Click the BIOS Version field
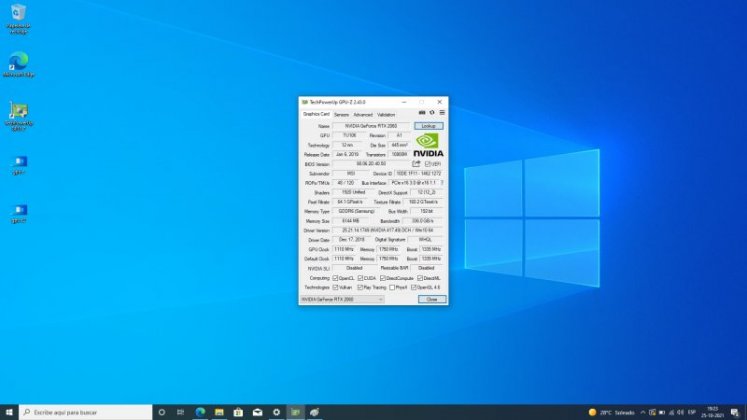The height and width of the screenshot is (420, 747). point(371,164)
